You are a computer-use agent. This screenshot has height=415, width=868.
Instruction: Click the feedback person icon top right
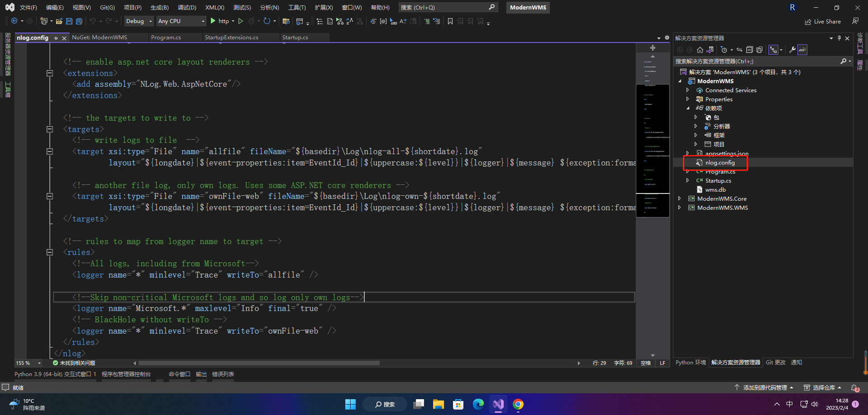tap(855, 21)
